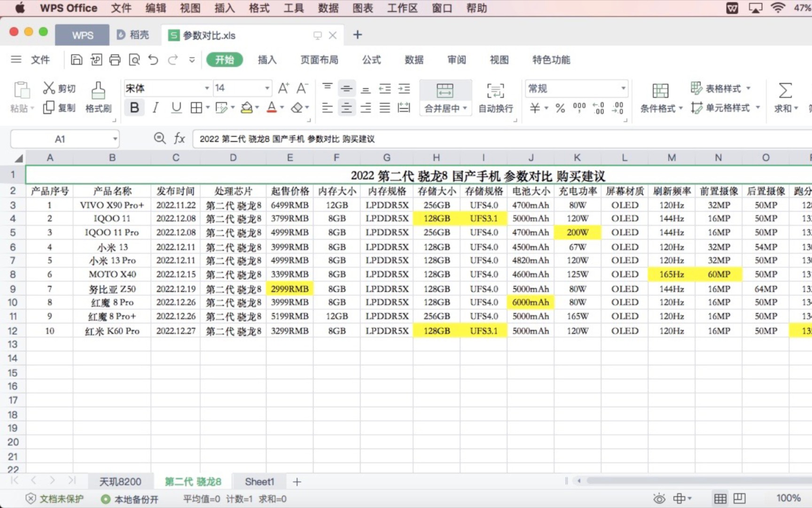Viewport: 812px width, 508px height.
Task: Align text right
Action: pyautogui.click(x=366, y=108)
